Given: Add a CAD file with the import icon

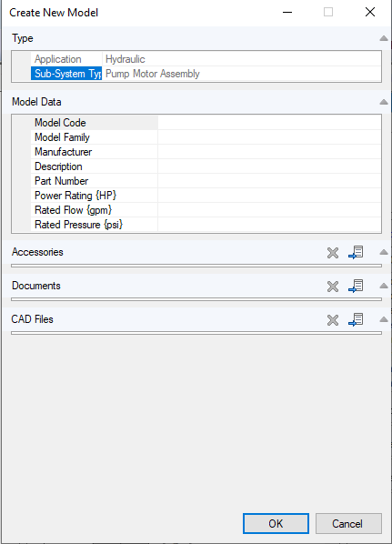Looking at the screenshot, I should 356,319.
